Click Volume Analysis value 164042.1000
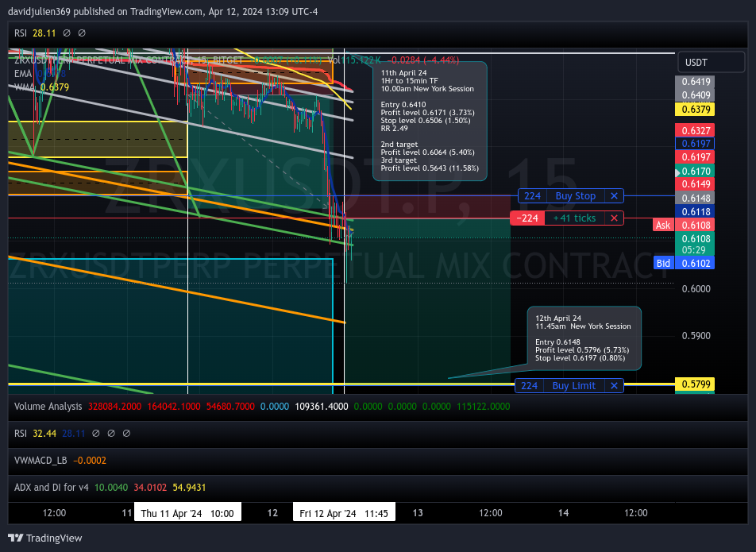This screenshot has height=552, width=756. point(174,407)
